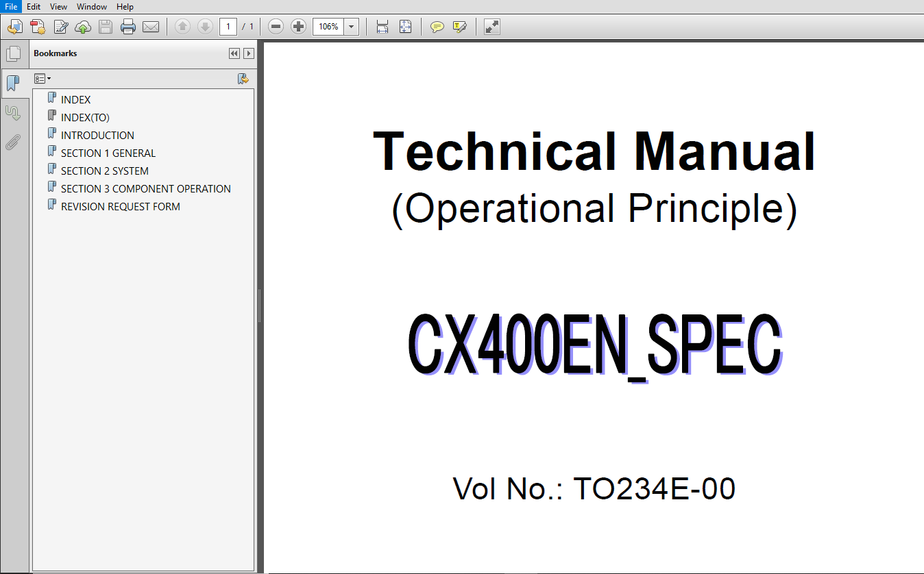Zoom out with the minus button
The width and height of the screenshot is (924, 574).
coord(276,27)
